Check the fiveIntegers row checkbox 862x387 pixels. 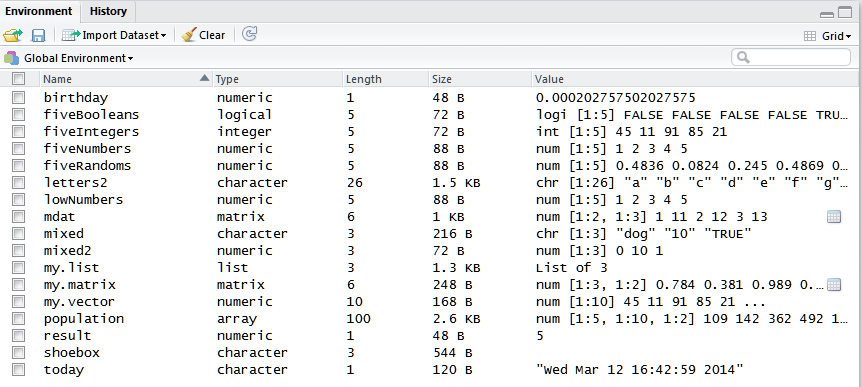(18, 132)
